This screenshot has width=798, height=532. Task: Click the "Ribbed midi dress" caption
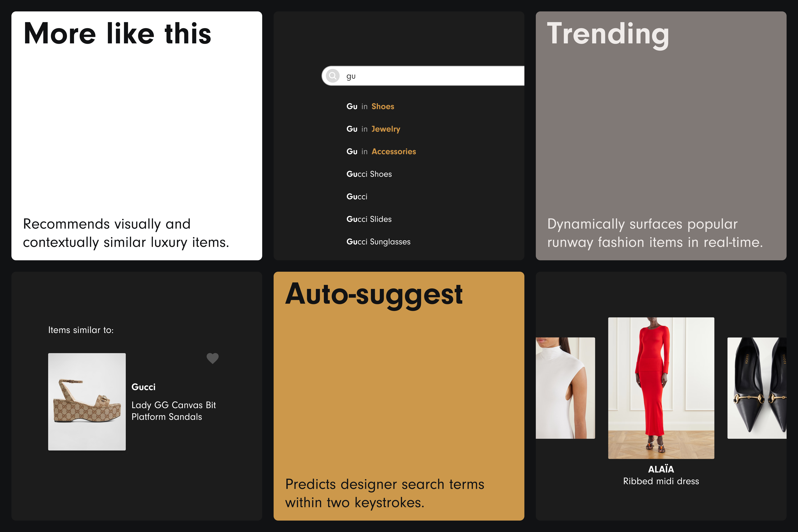tap(661, 481)
